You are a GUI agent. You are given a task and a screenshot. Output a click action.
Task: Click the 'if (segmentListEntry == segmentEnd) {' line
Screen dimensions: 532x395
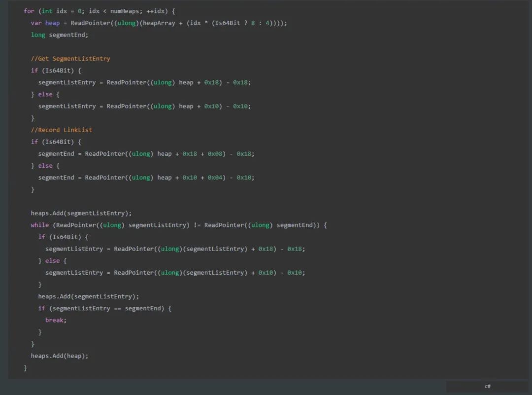coord(105,308)
